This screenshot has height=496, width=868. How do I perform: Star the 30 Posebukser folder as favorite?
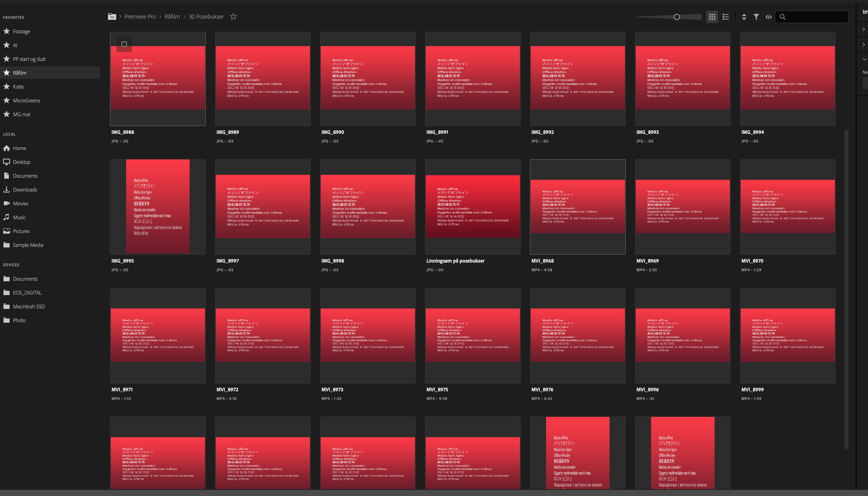click(x=233, y=16)
